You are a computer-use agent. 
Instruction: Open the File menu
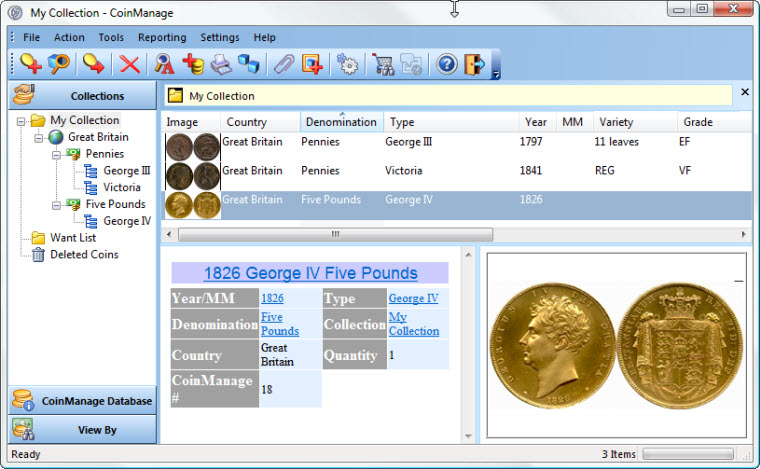pyautogui.click(x=32, y=37)
